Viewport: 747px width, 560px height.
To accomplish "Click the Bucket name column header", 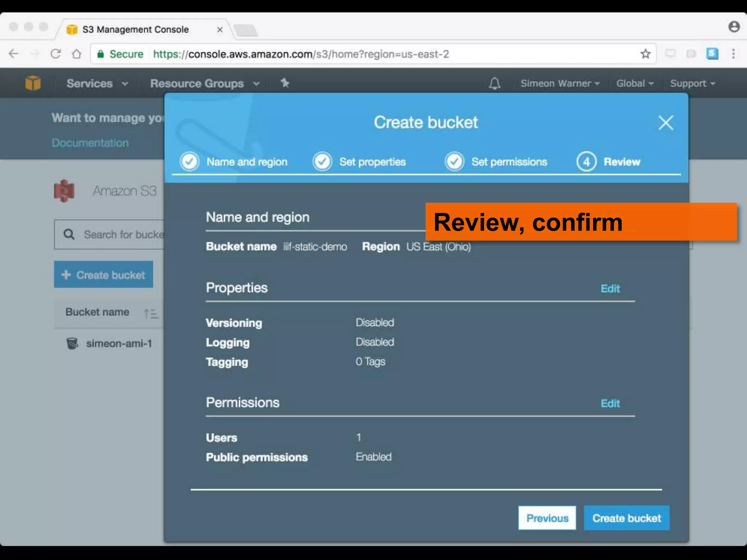I will 97,312.
